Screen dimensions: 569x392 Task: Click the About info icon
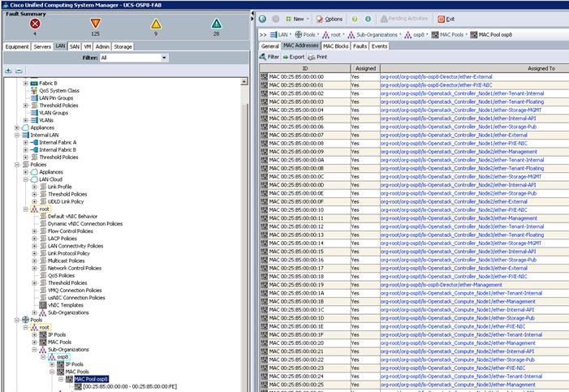click(x=368, y=19)
